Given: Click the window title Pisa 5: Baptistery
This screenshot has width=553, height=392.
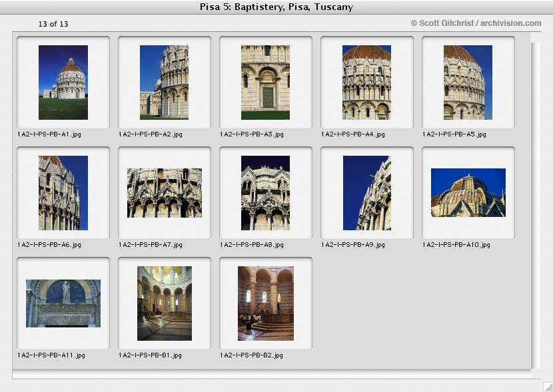Looking at the screenshot, I should pos(276,7).
